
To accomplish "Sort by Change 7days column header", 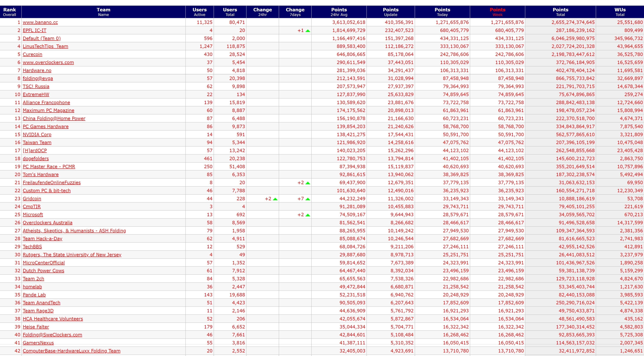I will (x=295, y=12).
